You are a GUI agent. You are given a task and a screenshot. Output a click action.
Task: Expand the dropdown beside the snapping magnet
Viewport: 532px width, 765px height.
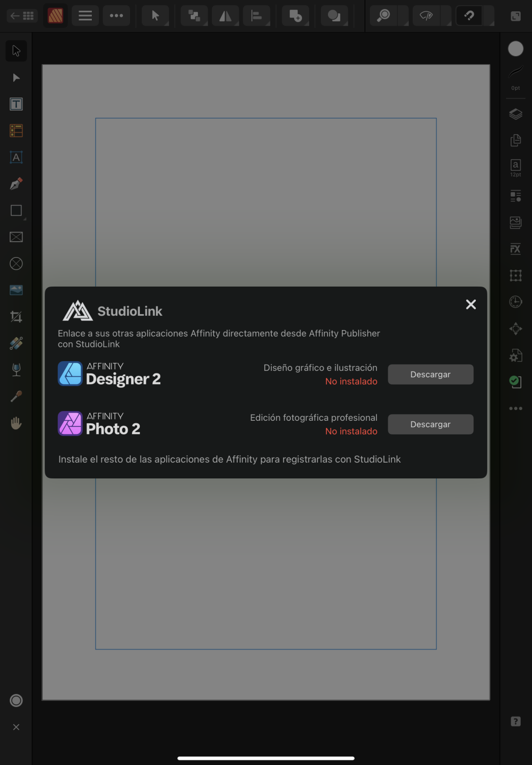(x=489, y=16)
